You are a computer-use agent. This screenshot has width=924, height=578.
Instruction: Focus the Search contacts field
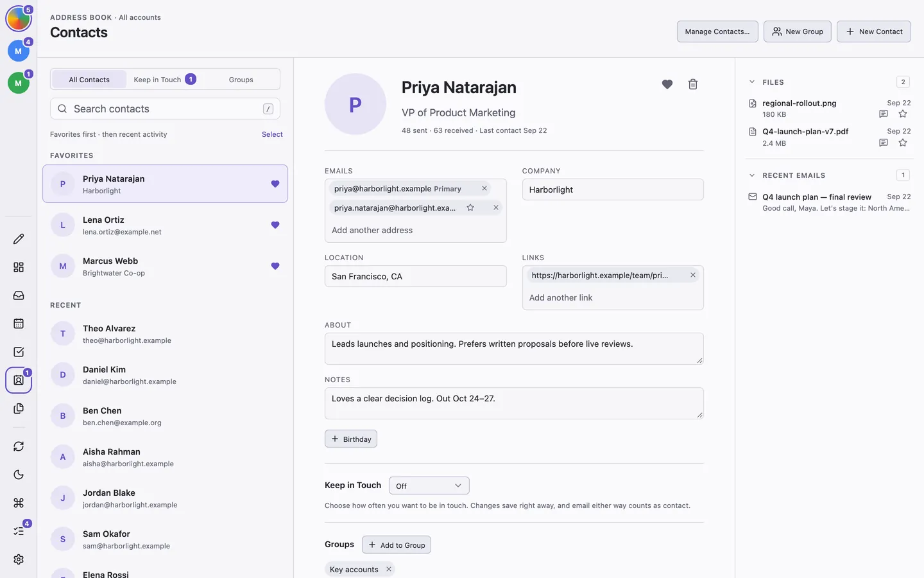(x=165, y=109)
